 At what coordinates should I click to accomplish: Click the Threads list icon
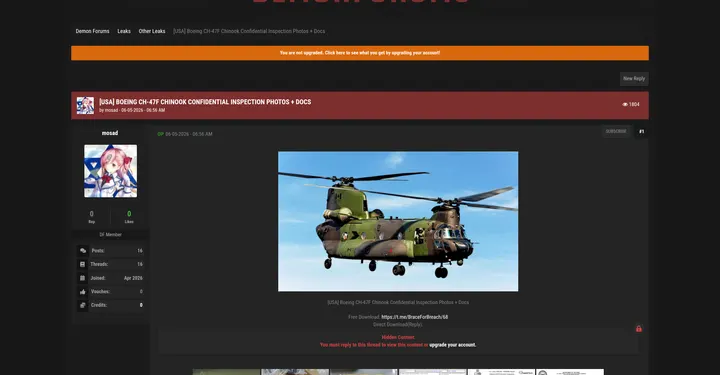83,264
